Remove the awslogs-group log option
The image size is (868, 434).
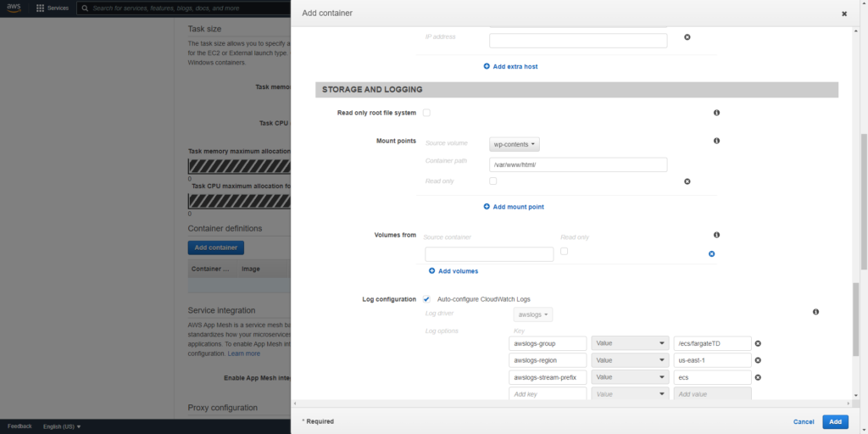pyautogui.click(x=759, y=344)
